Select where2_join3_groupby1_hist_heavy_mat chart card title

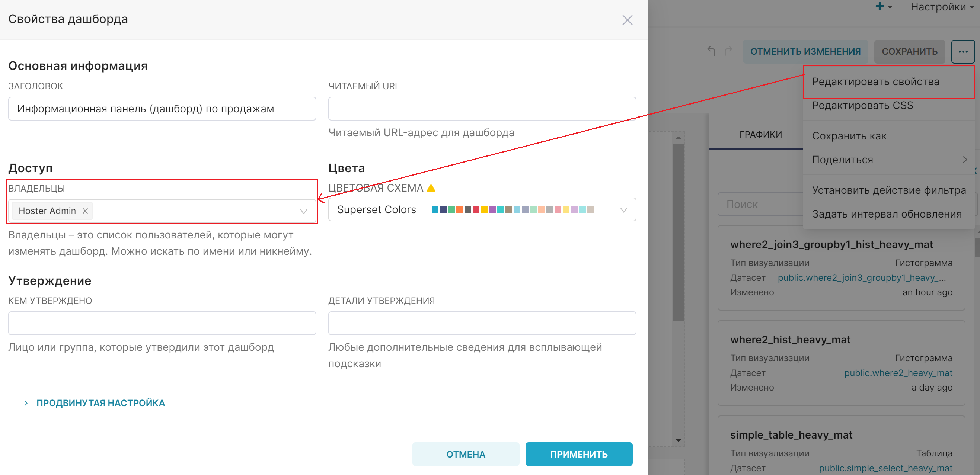[831, 244]
